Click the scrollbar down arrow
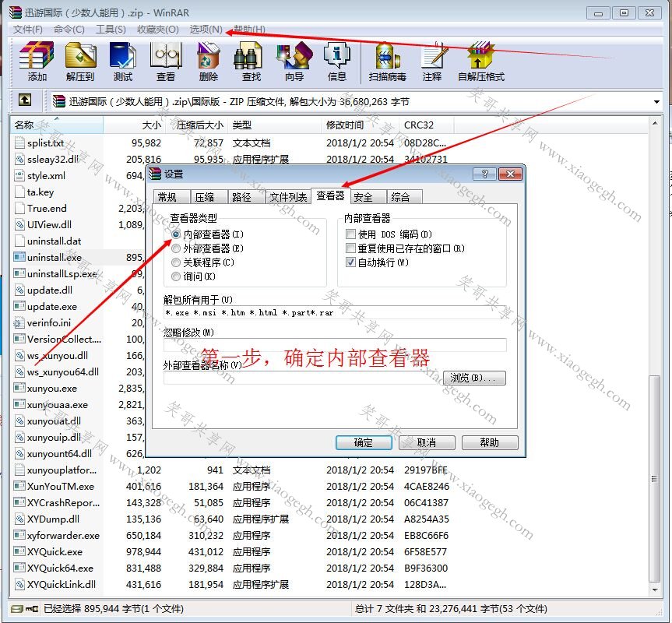This screenshot has height=623, width=672. click(x=655, y=590)
